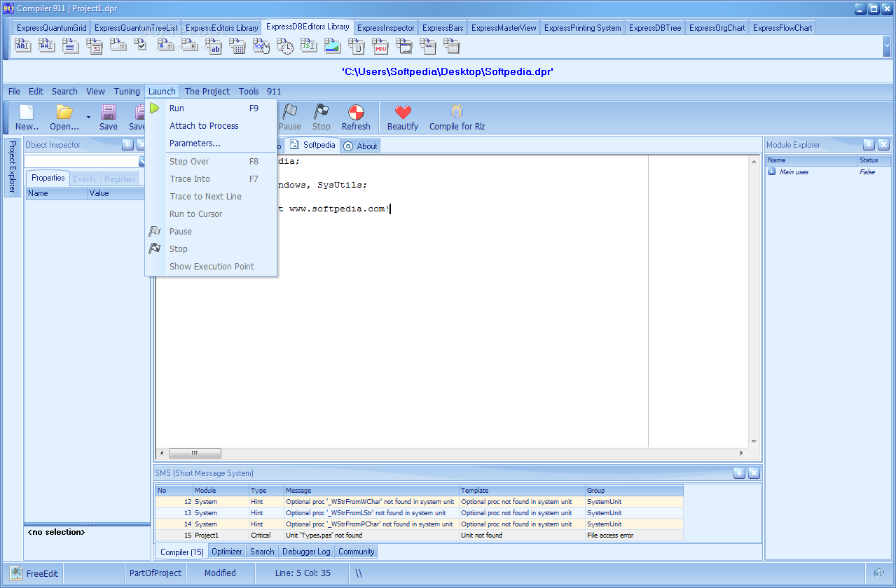Viewport: 896px width, 588px height.
Task: Select the DB checkbox component icon
Action: pos(141,46)
